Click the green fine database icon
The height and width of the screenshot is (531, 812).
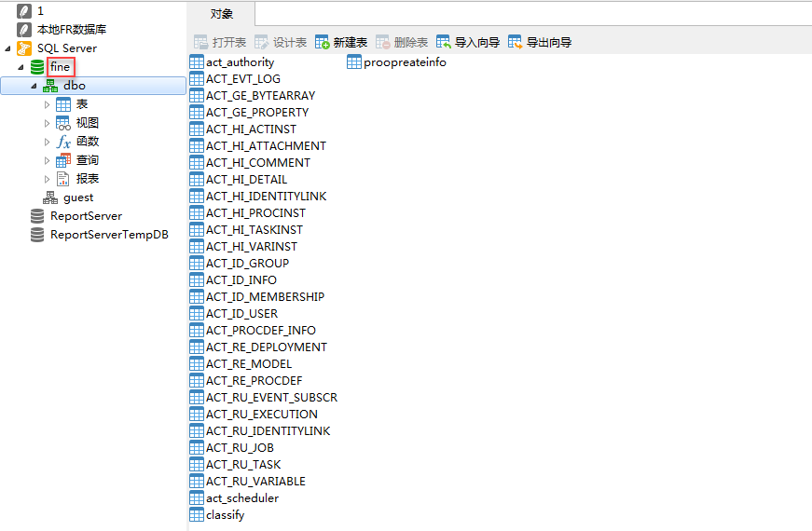click(x=37, y=67)
